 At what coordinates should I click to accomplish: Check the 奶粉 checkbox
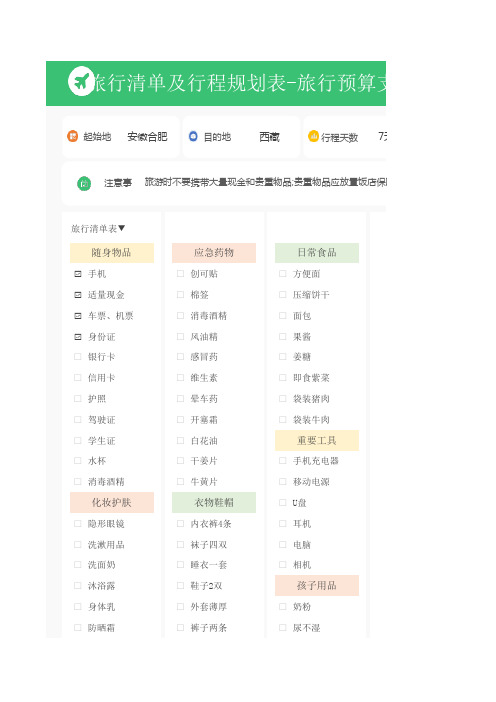point(282,607)
